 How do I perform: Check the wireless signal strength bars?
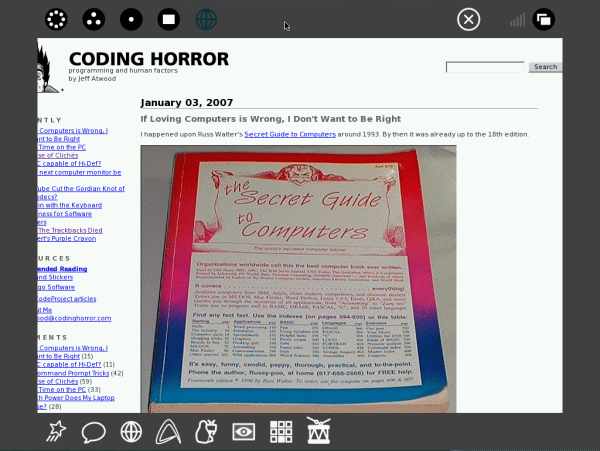(517, 20)
